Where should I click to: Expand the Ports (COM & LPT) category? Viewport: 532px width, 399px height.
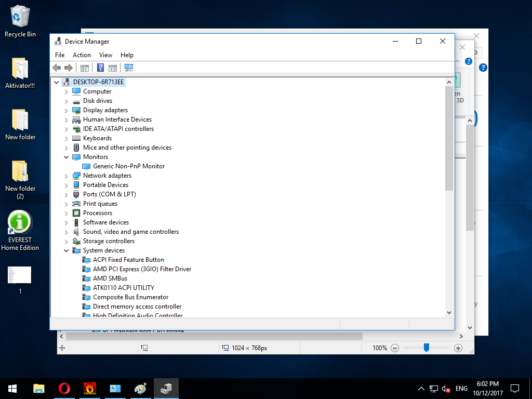(x=66, y=195)
